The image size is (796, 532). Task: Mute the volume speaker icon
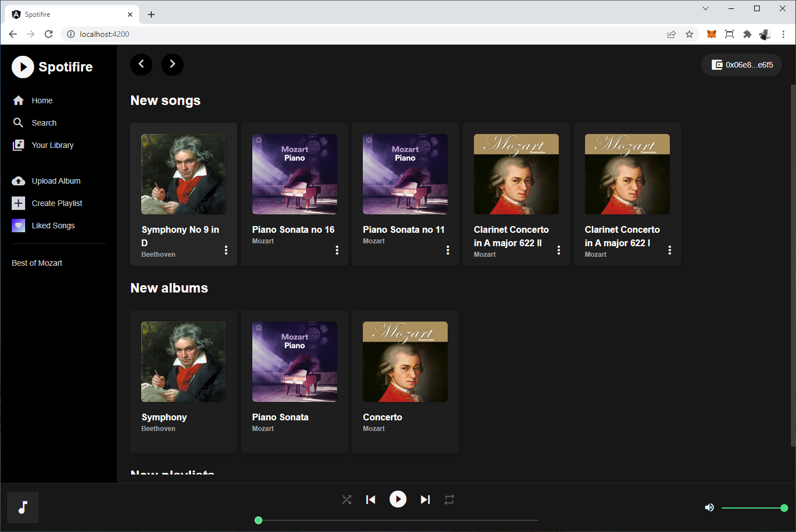click(709, 507)
